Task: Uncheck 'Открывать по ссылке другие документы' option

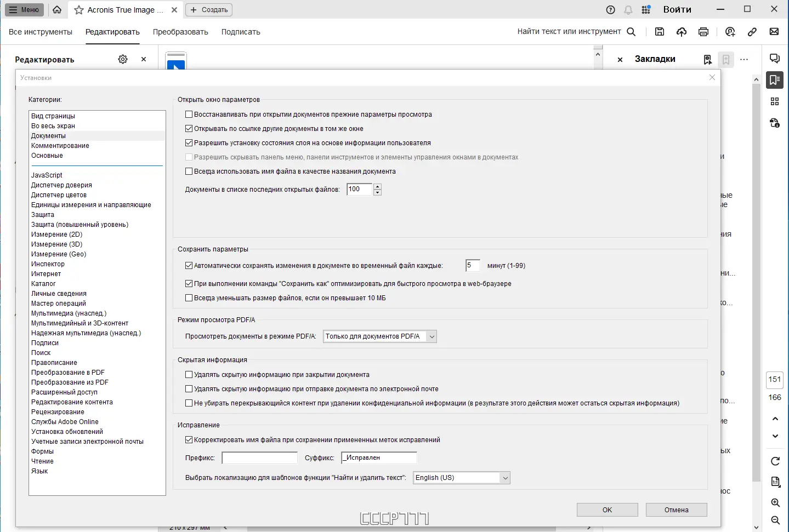Action: pyautogui.click(x=189, y=129)
